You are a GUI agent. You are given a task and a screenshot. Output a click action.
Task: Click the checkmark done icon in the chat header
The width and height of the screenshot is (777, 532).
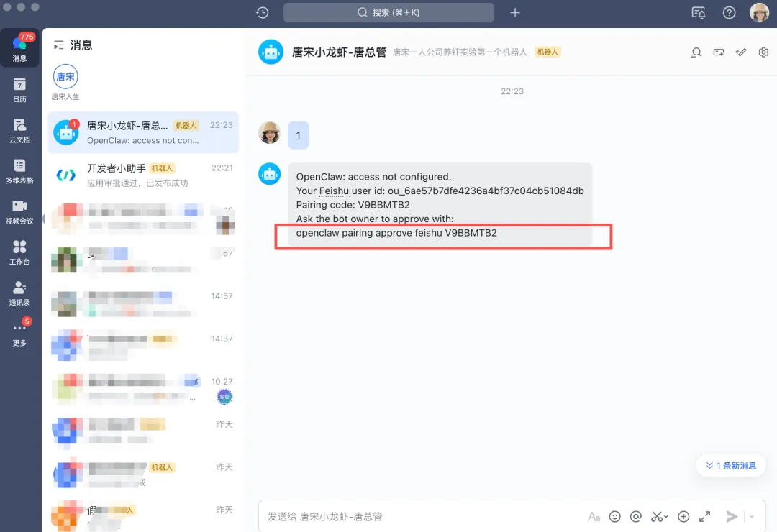pyautogui.click(x=741, y=52)
